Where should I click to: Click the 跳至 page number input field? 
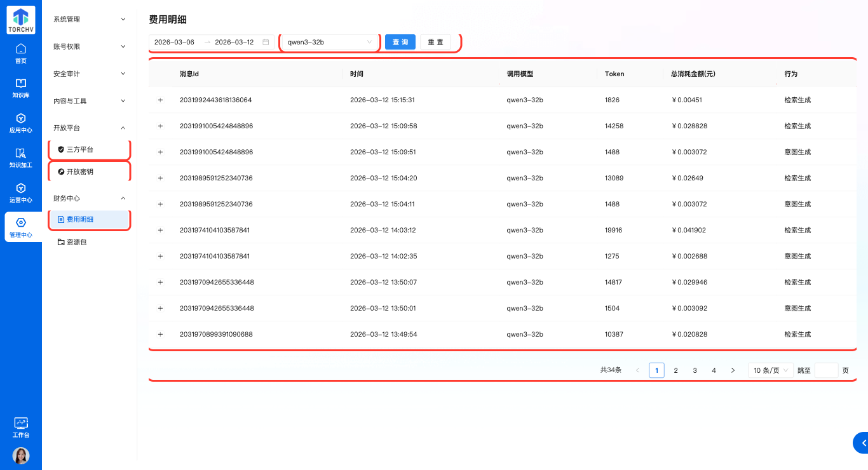point(826,370)
